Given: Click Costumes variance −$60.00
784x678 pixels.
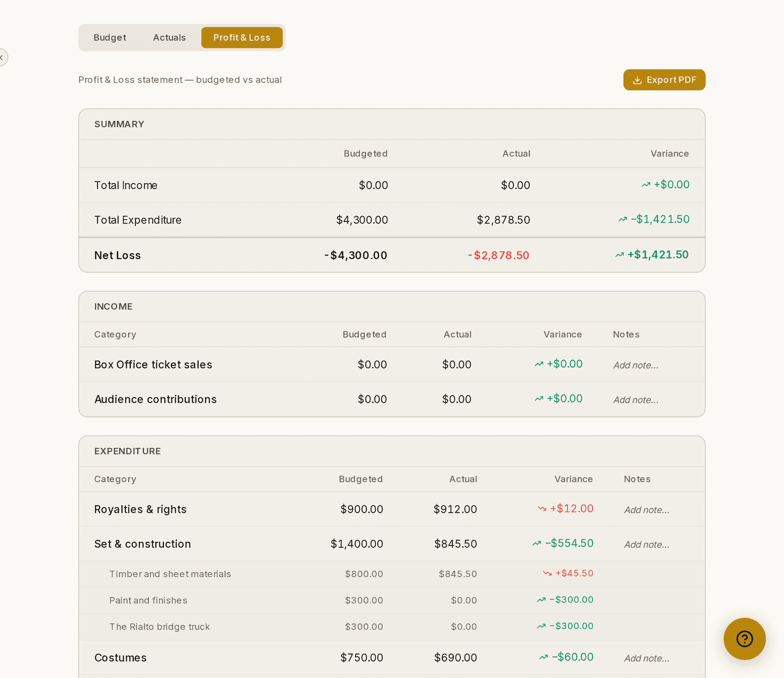Looking at the screenshot, I should (x=566, y=657).
